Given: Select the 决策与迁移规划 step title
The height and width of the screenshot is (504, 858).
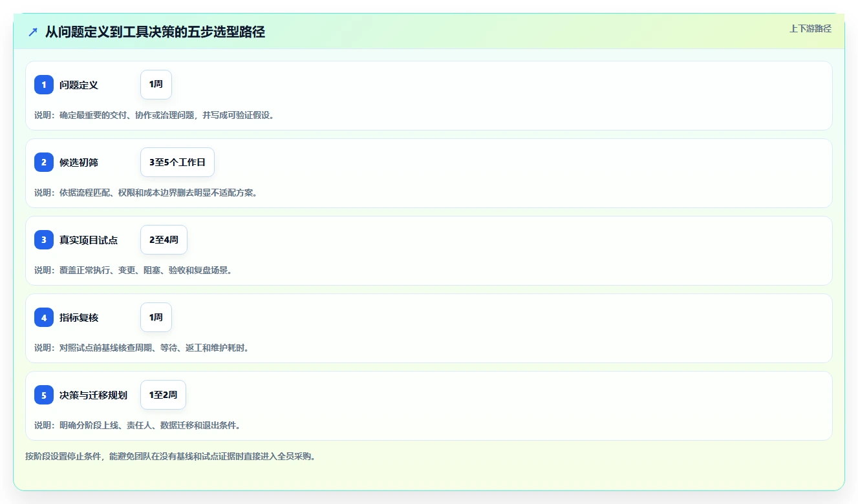Looking at the screenshot, I should pos(93,395).
